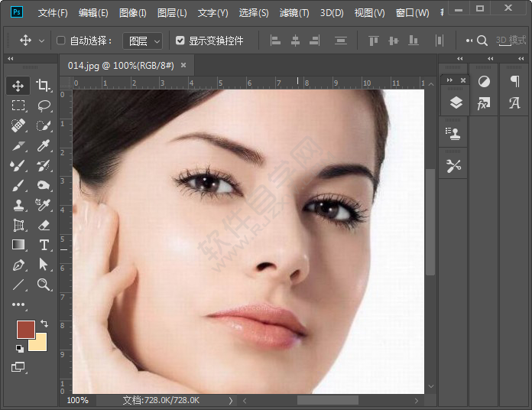Open the Adjustments panel icon
Image resolution: width=532 pixels, height=410 pixels.
tap(484, 81)
